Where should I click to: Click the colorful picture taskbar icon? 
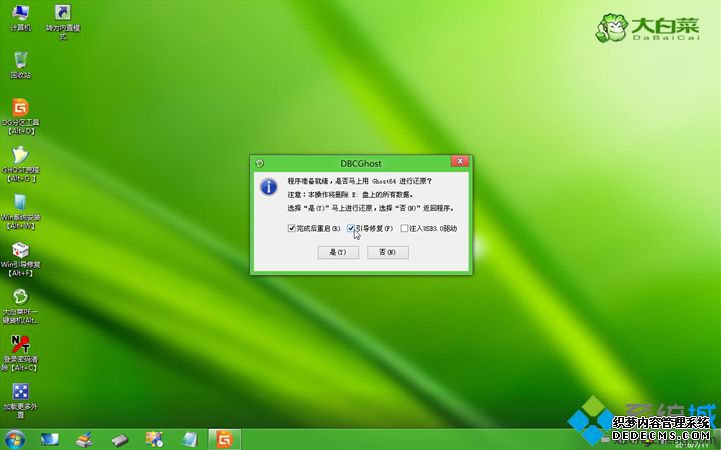154,439
